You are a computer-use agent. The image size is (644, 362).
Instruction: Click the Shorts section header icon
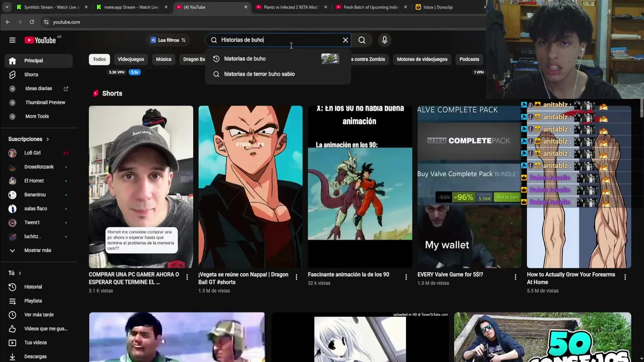(96, 94)
